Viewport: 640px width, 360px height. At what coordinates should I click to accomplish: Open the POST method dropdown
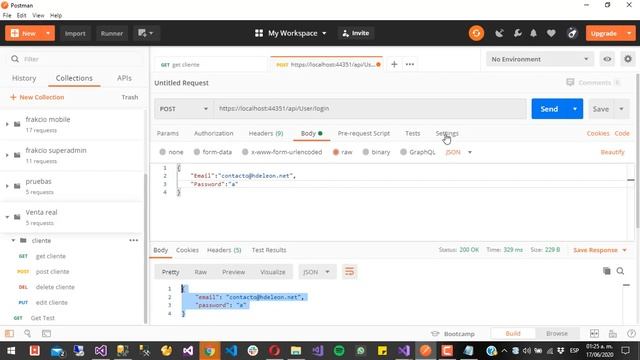(x=183, y=109)
